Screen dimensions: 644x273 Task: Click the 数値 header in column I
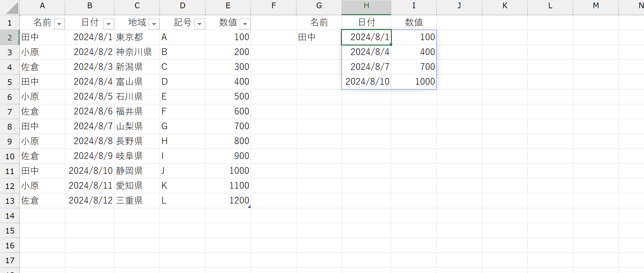click(414, 22)
